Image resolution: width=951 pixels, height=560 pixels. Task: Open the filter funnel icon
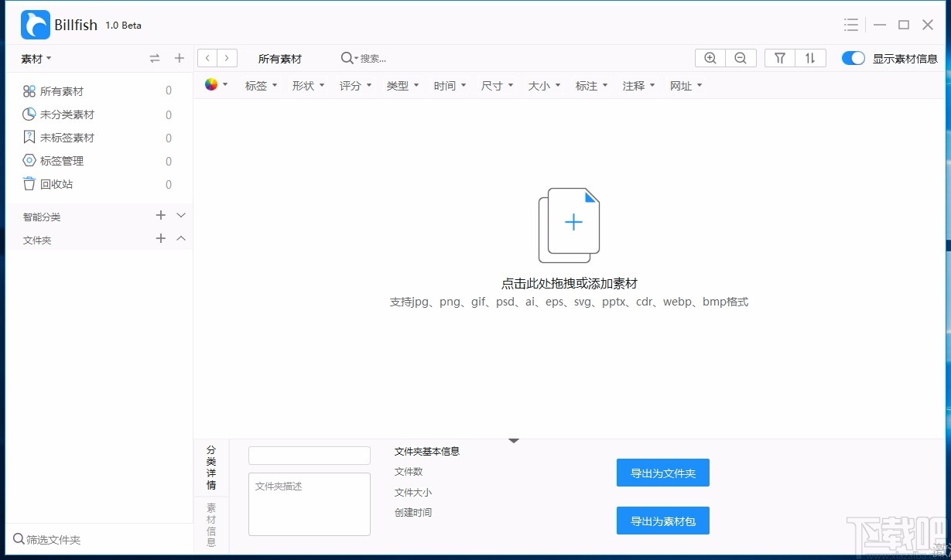click(x=779, y=57)
